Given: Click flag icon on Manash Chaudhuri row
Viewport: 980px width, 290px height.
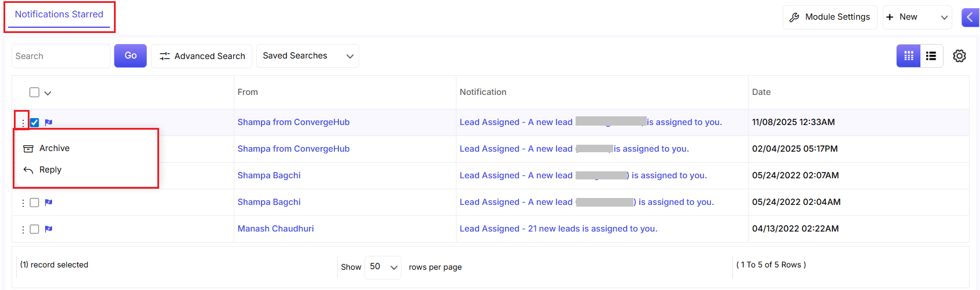Looking at the screenshot, I should point(49,229).
